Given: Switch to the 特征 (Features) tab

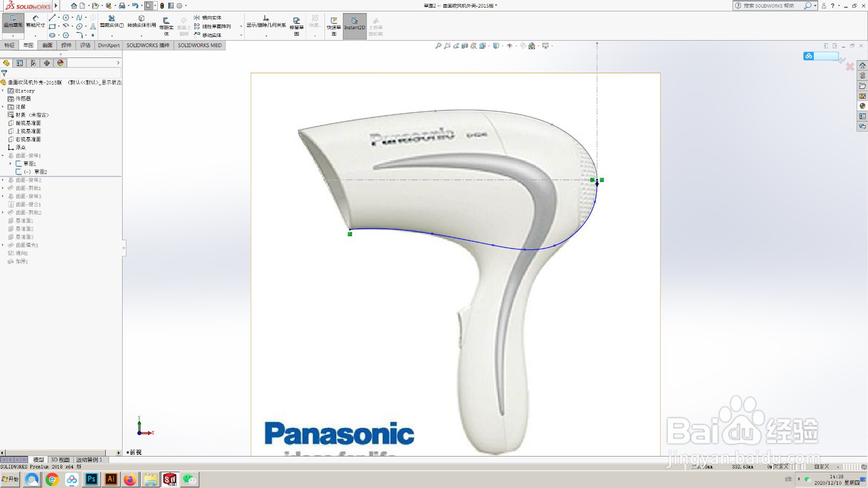Looking at the screenshot, I should tap(10, 46).
